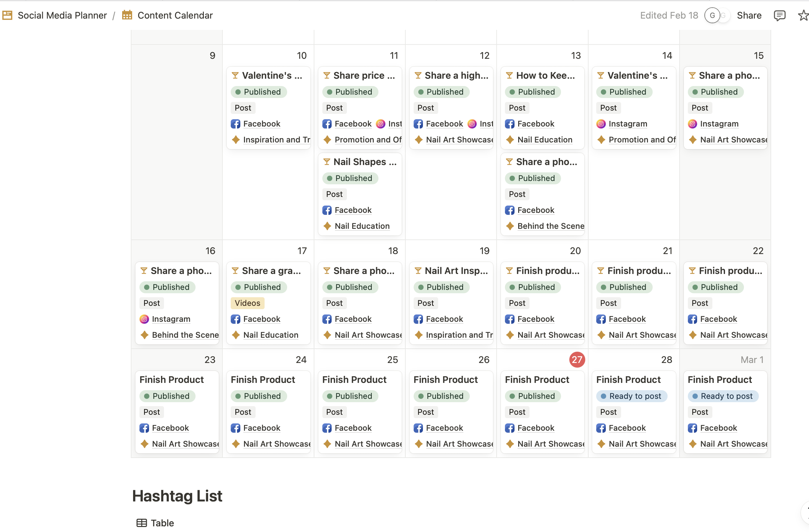Open Nail Art Insp... card on February 19
The width and height of the screenshot is (809, 532).
pos(456,271)
